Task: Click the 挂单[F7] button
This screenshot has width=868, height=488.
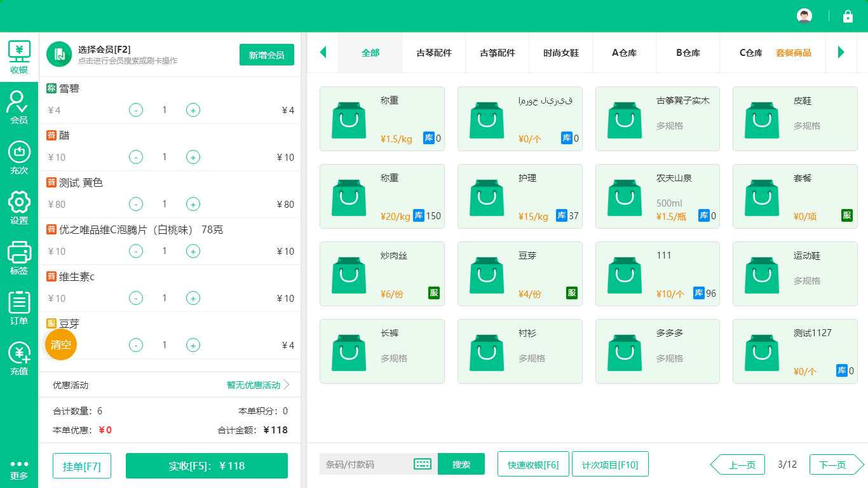Action: click(x=82, y=466)
